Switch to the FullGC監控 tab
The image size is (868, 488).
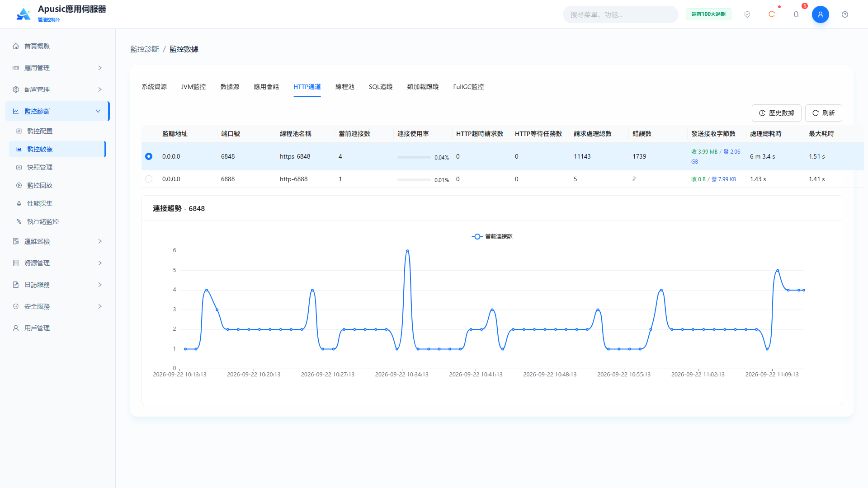(x=468, y=87)
